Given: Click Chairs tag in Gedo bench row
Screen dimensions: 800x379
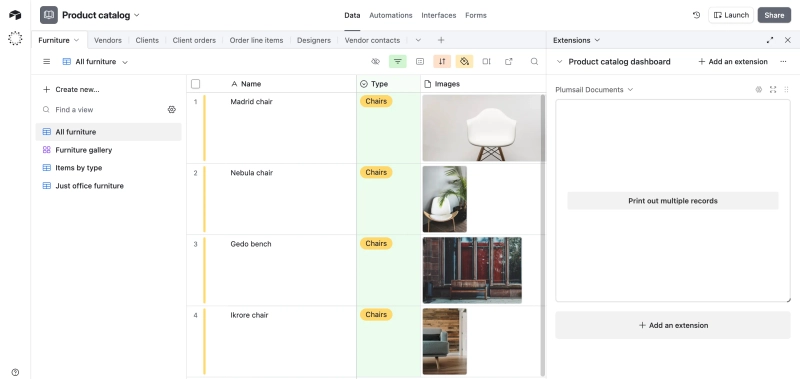Looking at the screenshot, I should pos(376,244).
